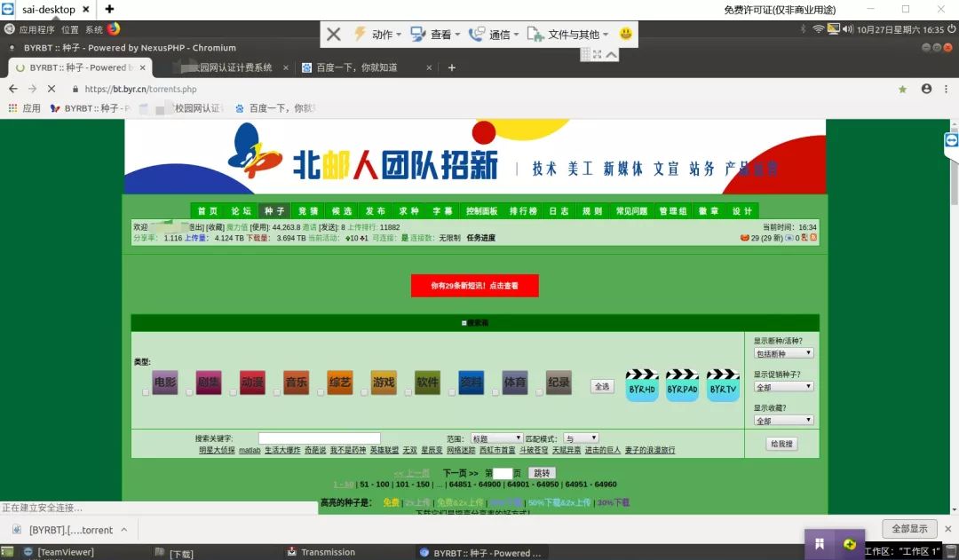Check the 综艺 category checkbox
Image resolution: width=959 pixels, height=560 pixels.
click(321, 392)
